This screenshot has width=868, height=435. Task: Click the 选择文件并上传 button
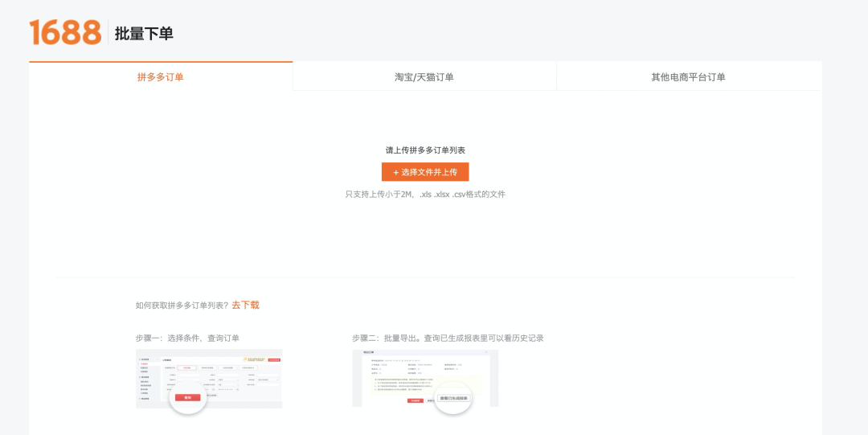tap(425, 172)
